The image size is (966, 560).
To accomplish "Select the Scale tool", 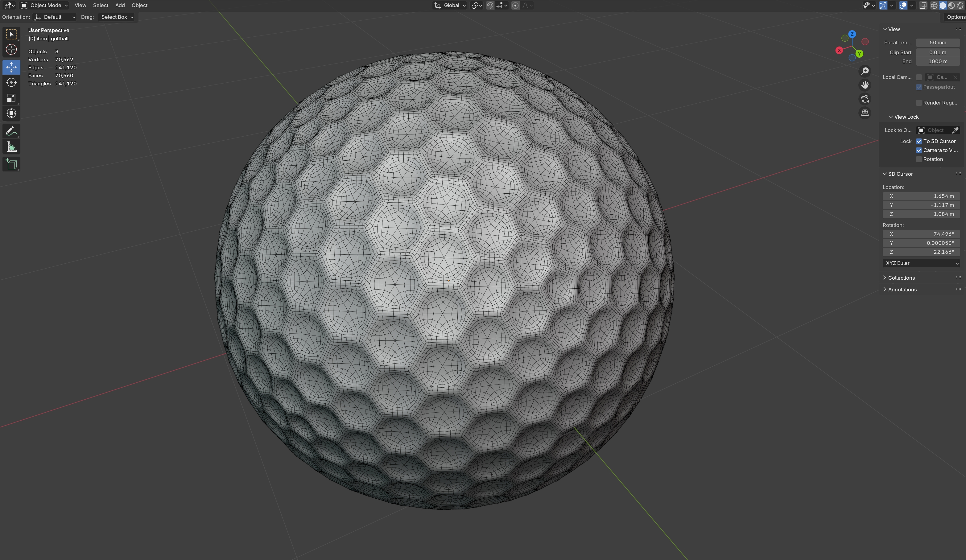I will point(11,98).
